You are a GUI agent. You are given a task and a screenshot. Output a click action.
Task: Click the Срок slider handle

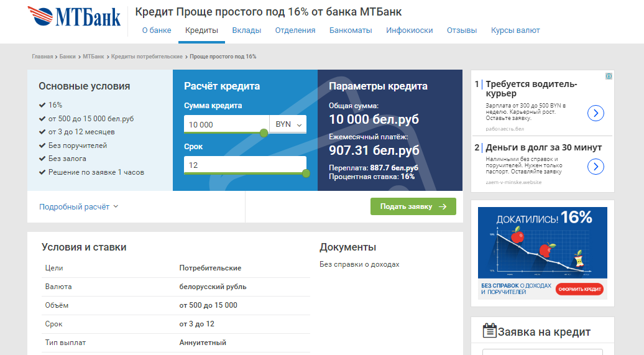(x=306, y=173)
